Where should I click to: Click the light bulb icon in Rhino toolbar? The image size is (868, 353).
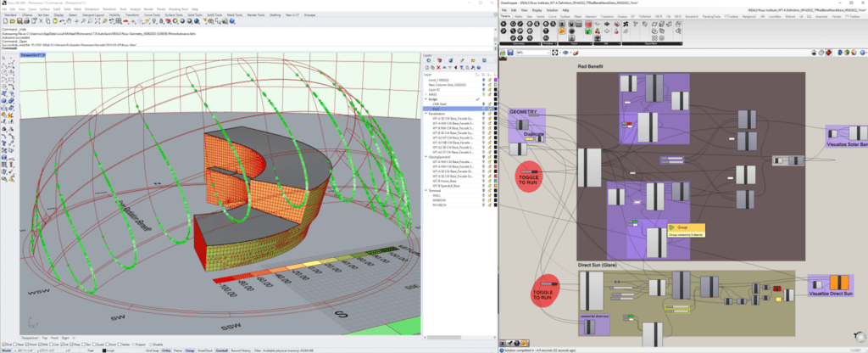tap(154, 21)
